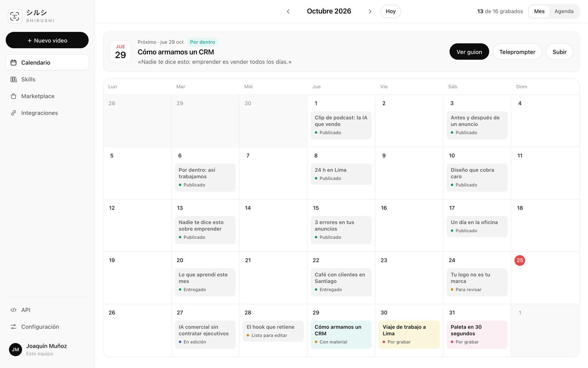Viewport: 588px width, 368px height.
Task: Go to the Marketplace page
Action: tap(47, 96)
